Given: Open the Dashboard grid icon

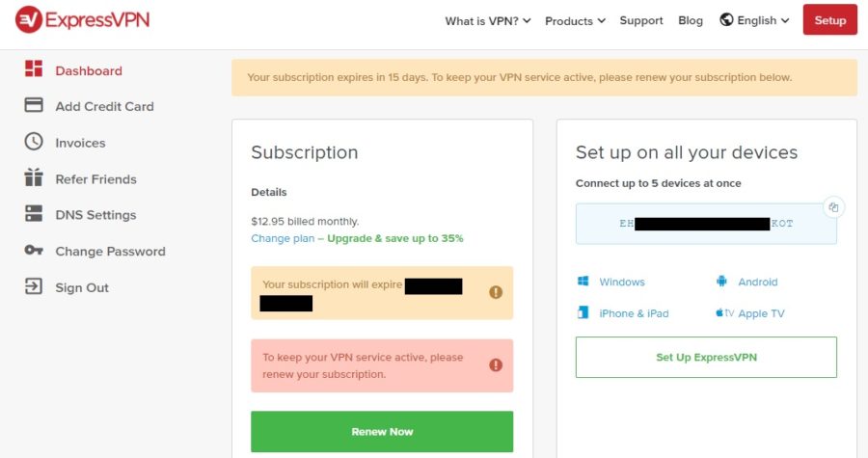Looking at the screenshot, I should 34,69.
